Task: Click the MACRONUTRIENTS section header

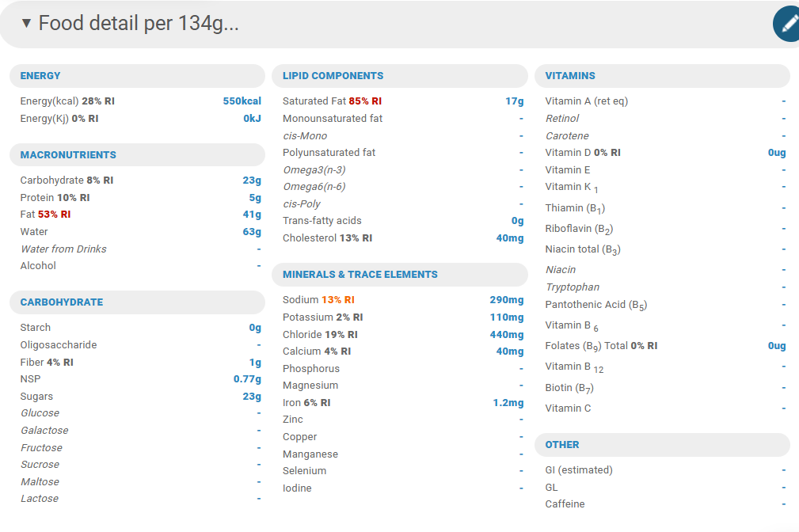Action: [x=137, y=155]
